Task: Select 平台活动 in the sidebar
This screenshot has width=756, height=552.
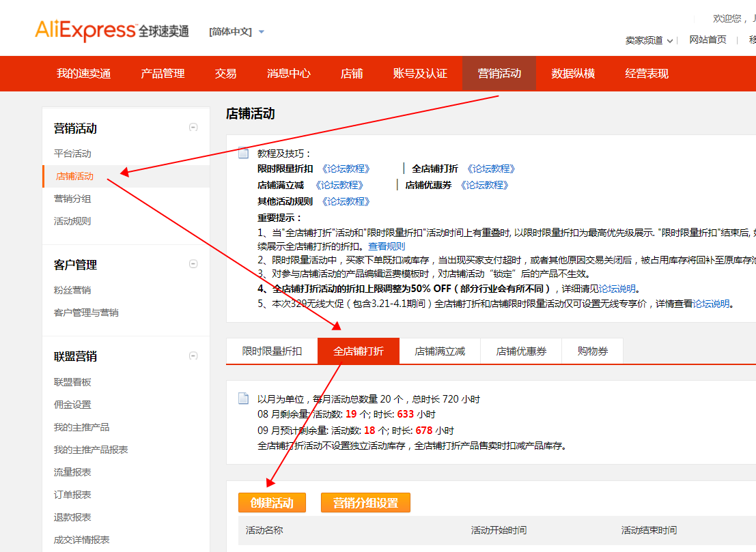Action: click(x=72, y=154)
